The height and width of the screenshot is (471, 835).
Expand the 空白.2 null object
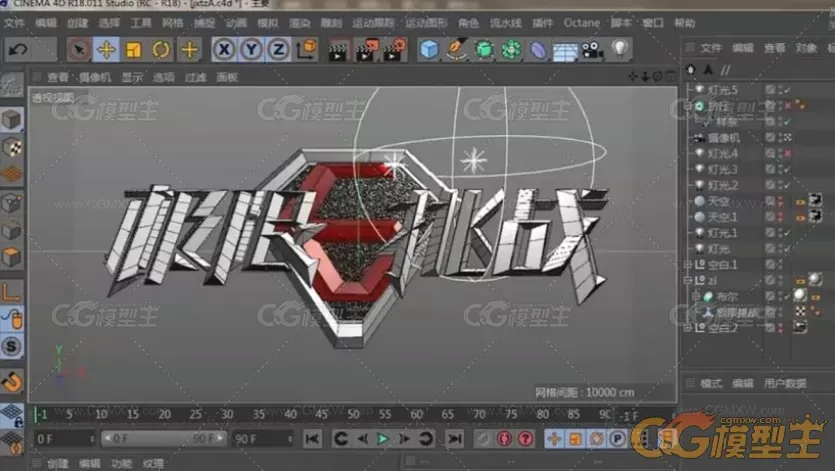pyautogui.click(x=688, y=328)
